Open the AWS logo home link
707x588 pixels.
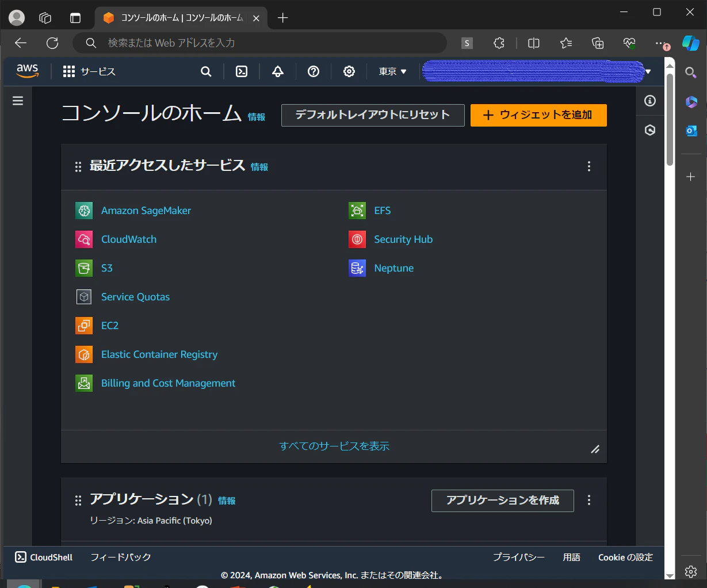point(28,71)
